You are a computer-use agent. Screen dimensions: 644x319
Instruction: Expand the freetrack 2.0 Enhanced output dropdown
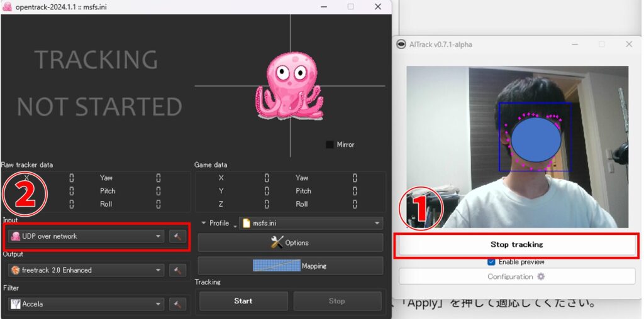pyautogui.click(x=158, y=270)
